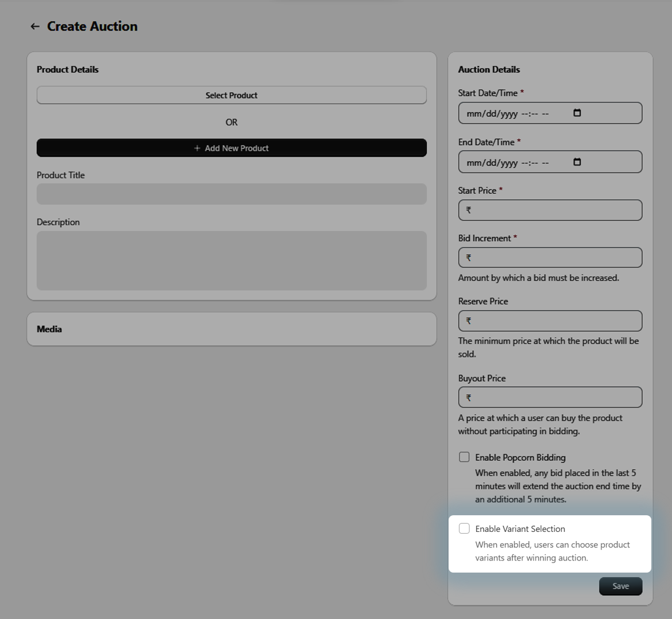Click the rupee symbol in Start Price
This screenshot has width=672, height=619.
tap(469, 210)
